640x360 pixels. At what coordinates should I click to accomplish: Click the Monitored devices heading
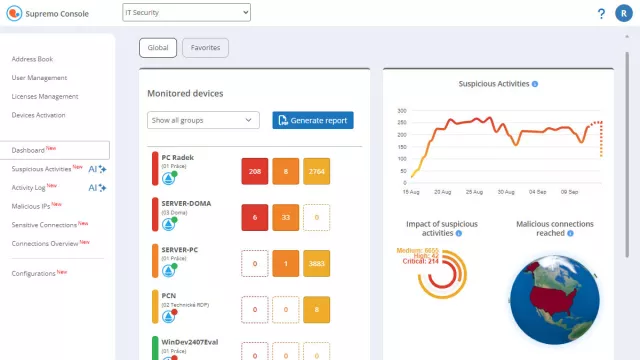185,93
